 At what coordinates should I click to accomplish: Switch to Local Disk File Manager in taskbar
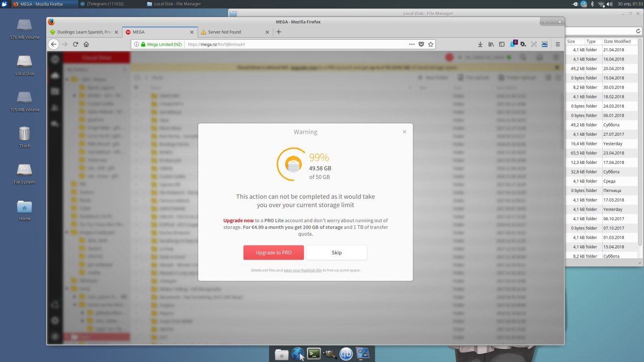coord(177,4)
